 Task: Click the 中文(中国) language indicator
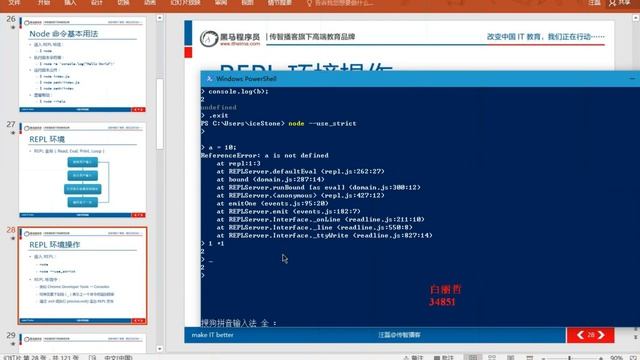(x=118, y=358)
